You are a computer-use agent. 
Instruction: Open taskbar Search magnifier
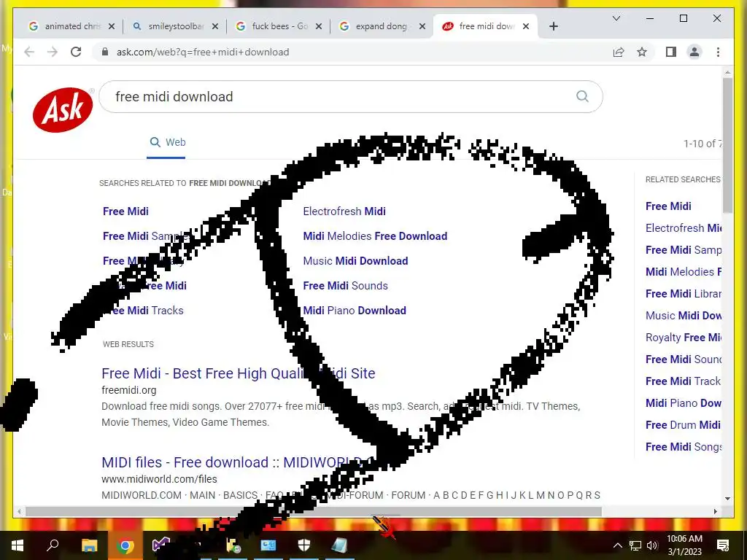[53, 545]
